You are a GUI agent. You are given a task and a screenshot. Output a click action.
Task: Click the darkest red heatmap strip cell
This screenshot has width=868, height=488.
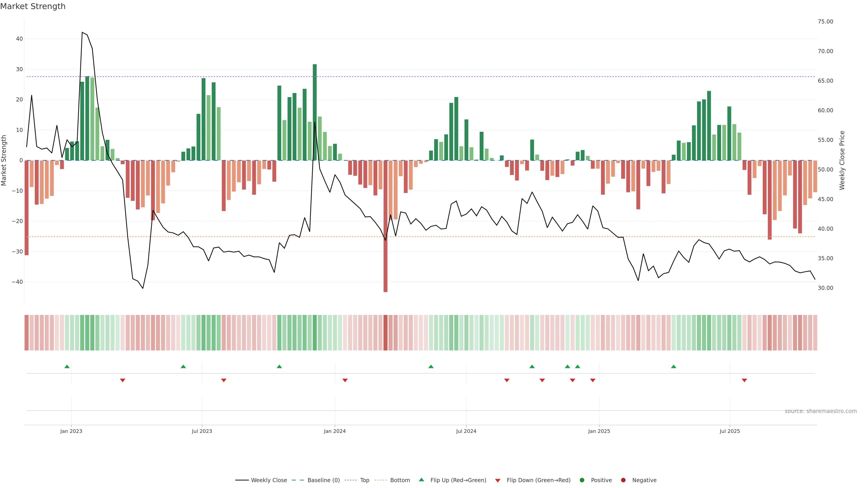pyautogui.click(x=385, y=332)
